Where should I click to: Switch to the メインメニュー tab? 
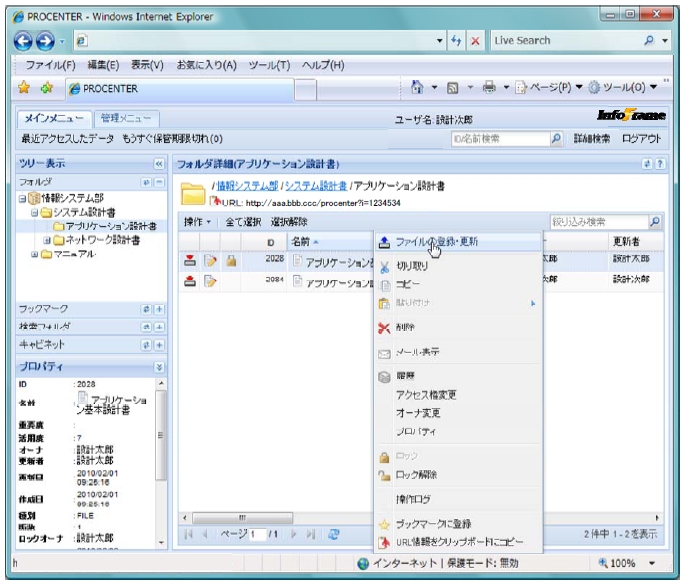click(x=54, y=119)
